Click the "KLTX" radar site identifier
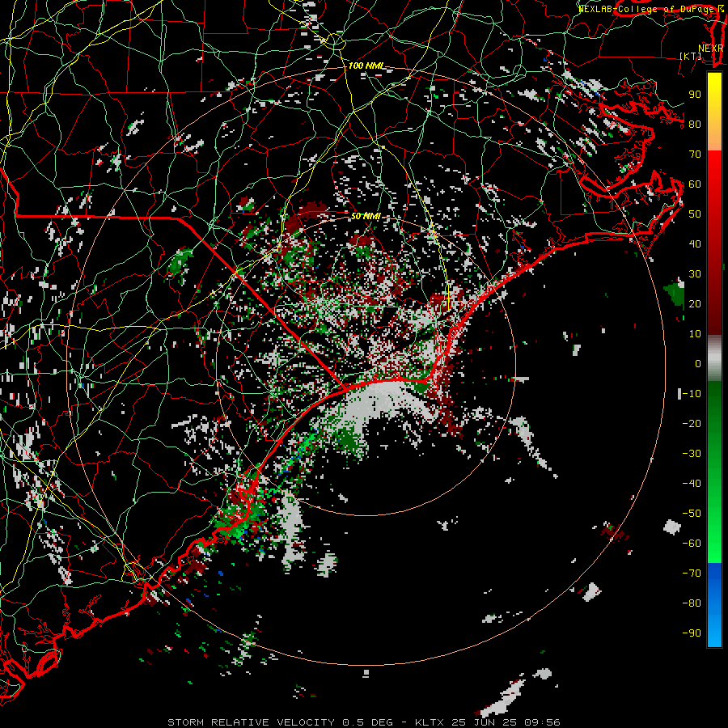The height and width of the screenshot is (728, 728). pos(429,722)
